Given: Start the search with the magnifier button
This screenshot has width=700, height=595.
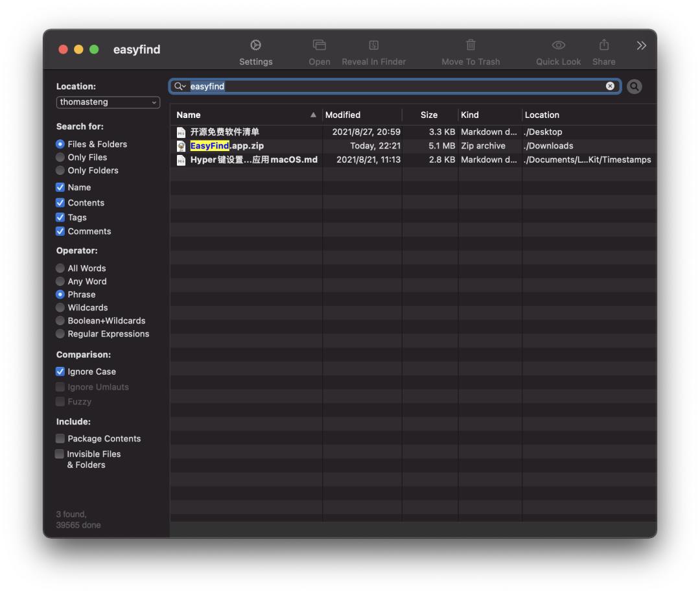Looking at the screenshot, I should point(634,87).
